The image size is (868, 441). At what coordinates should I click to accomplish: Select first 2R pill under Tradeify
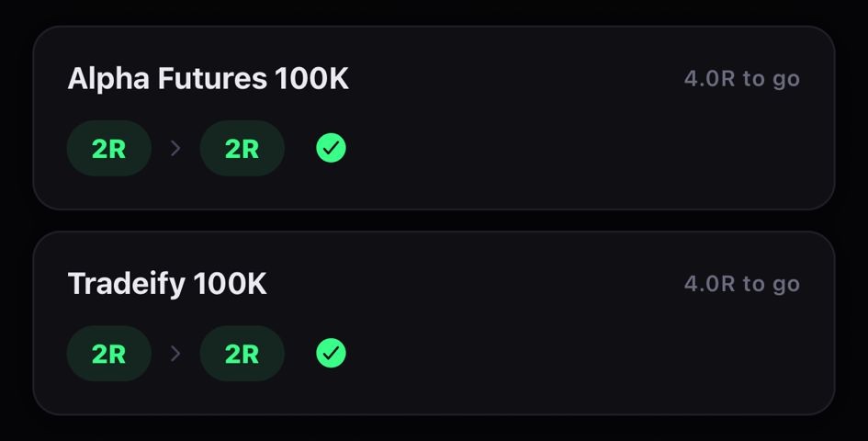pyautogui.click(x=109, y=353)
